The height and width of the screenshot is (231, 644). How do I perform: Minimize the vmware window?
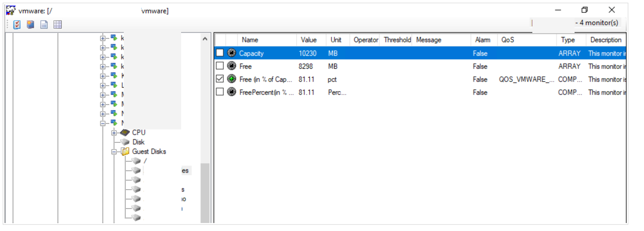click(558, 10)
